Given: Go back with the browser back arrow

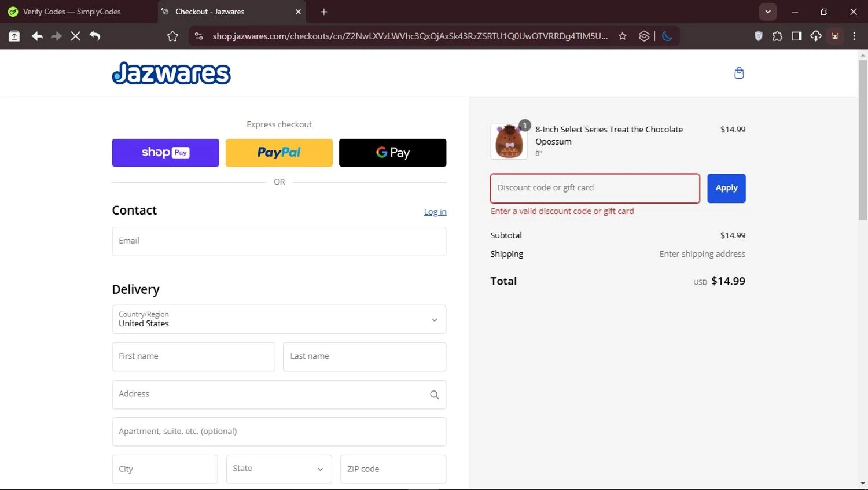Looking at the screenshot, I should click(37, 36).
